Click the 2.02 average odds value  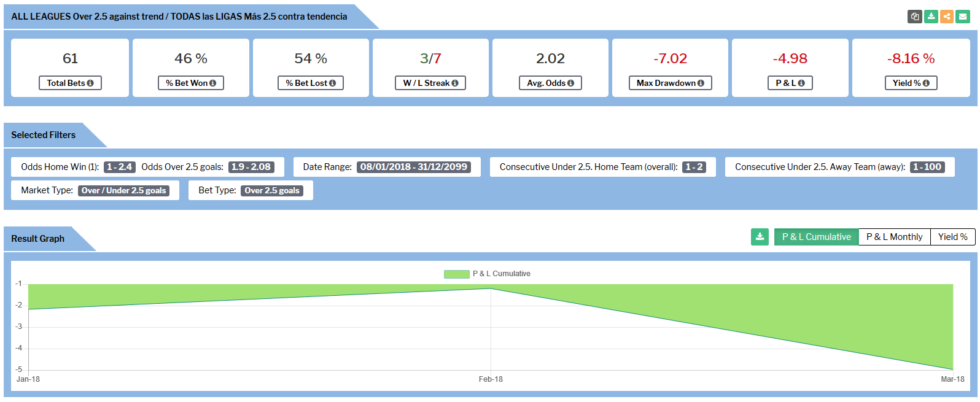coord(550,59)
